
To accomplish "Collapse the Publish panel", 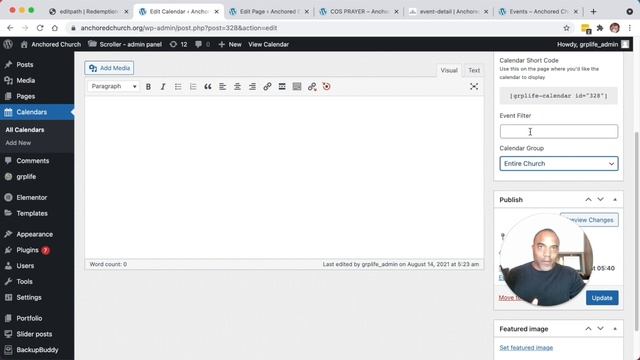I will click(x=615, y=200).
